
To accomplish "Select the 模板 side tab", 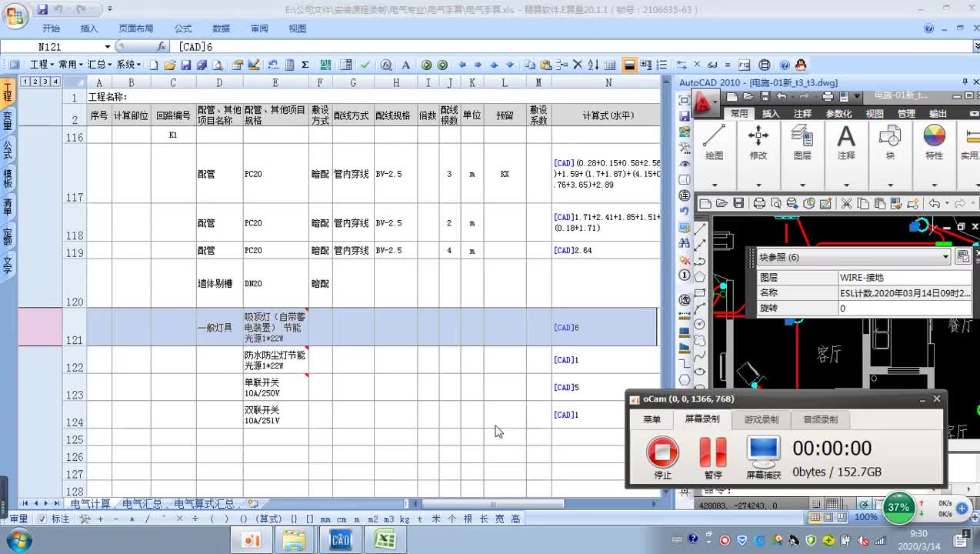I will tap(8, 178).
